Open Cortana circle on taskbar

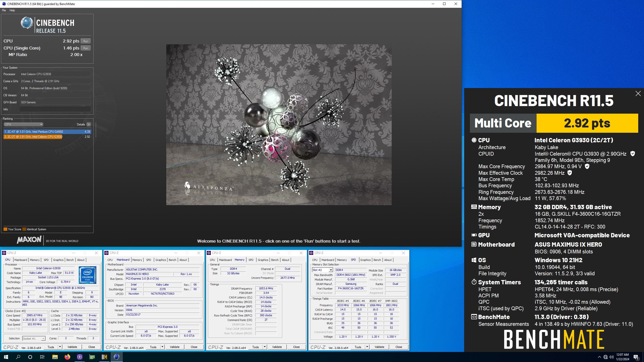[x=30, y=357]
